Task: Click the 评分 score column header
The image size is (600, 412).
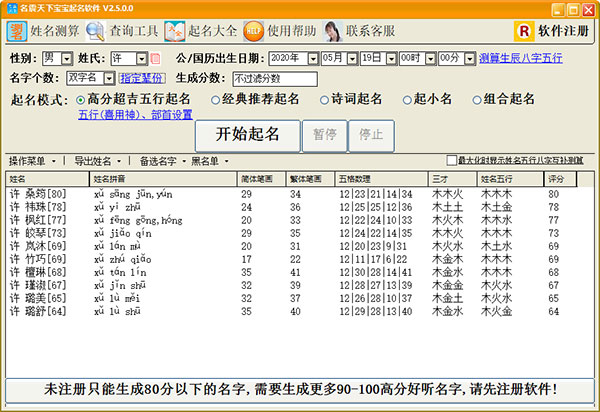Action: [x=555, y=179]
